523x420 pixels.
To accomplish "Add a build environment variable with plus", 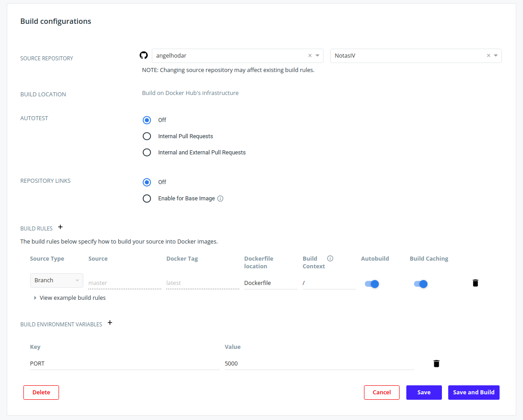I will [110, 323].
